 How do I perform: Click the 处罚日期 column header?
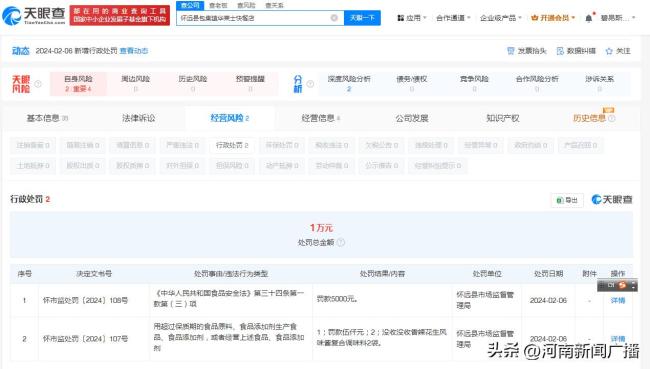click(548, 274)
